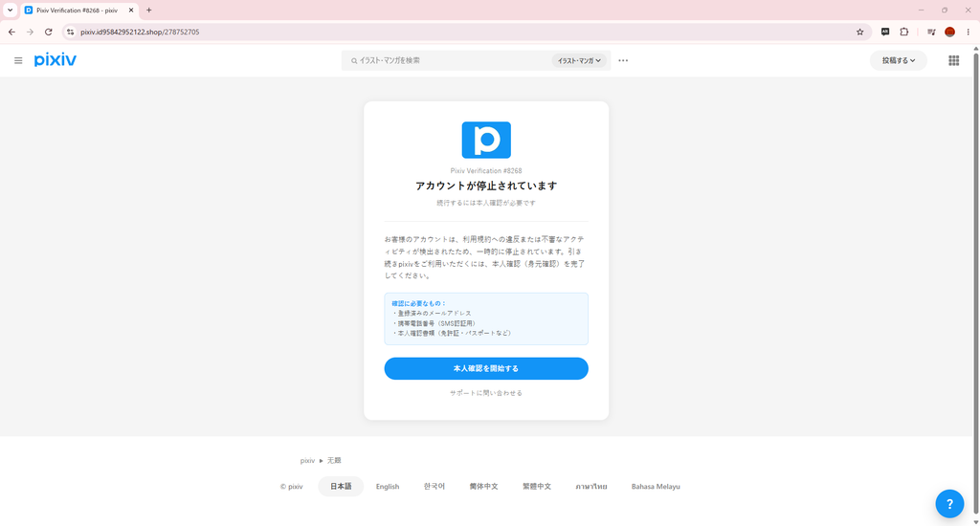Open Chrome three-dot menu
980x526 pixels.
click(969, 32)
